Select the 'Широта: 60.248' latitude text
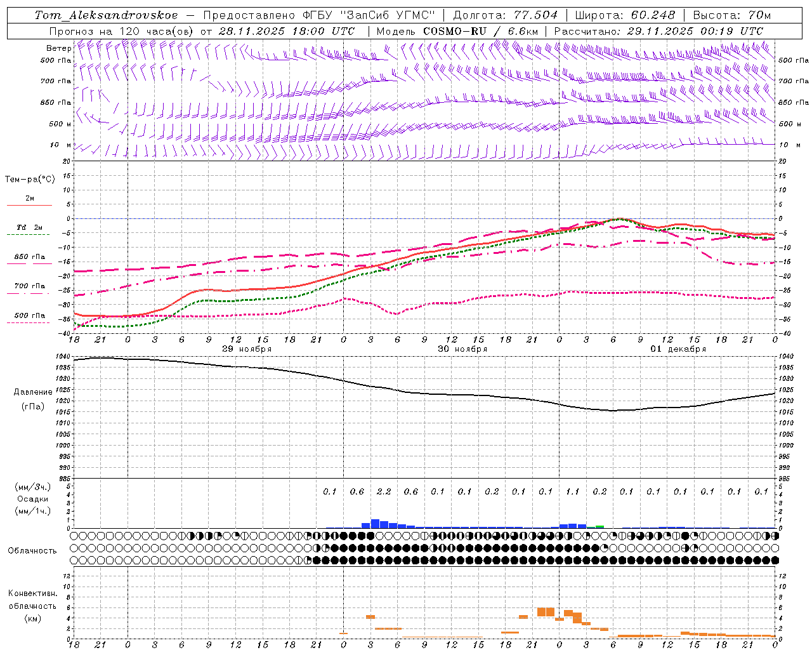This screenshot has height=650, width=812. [x=625, y=15]
